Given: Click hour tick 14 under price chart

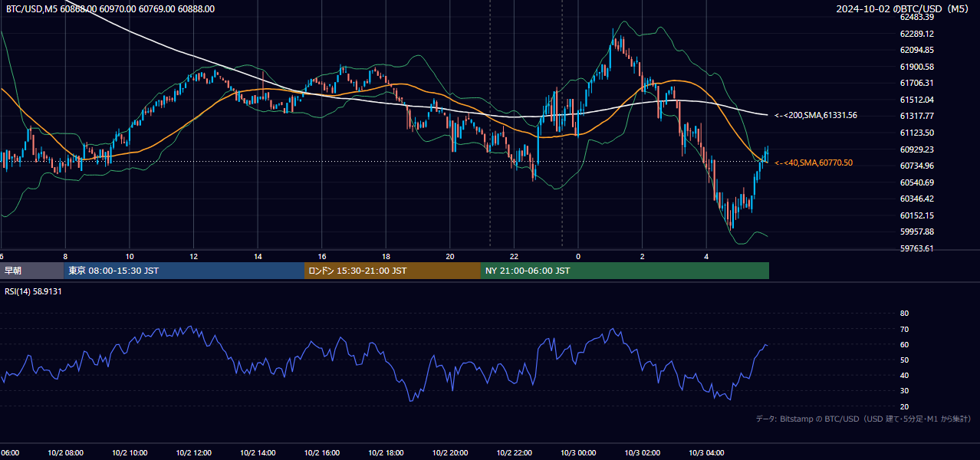Looking at the screenshot, I should [258, 256].
